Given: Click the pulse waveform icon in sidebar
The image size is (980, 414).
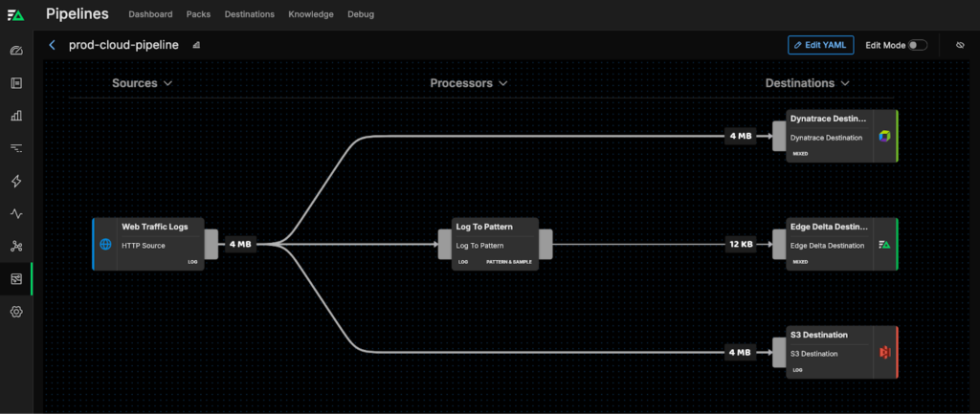Looking at the screenshot, I should (x=16, y=214).
